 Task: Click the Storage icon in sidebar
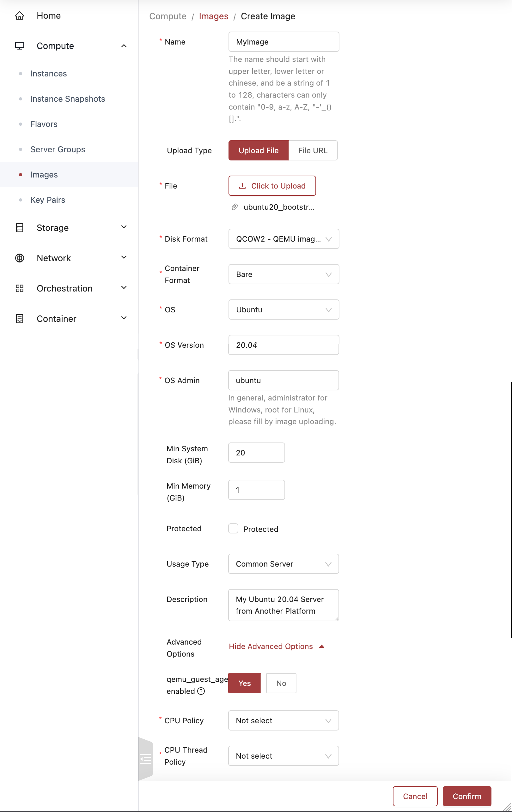click(x=20, y=227)
